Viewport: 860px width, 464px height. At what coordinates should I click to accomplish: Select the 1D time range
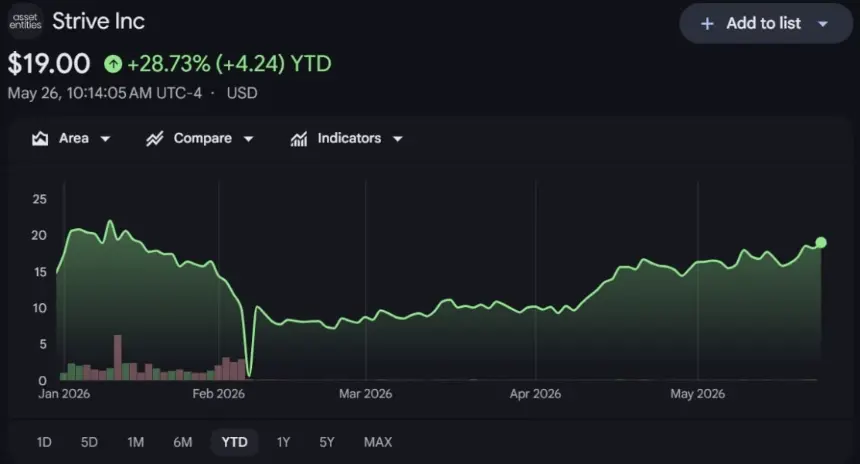[44, 442]
